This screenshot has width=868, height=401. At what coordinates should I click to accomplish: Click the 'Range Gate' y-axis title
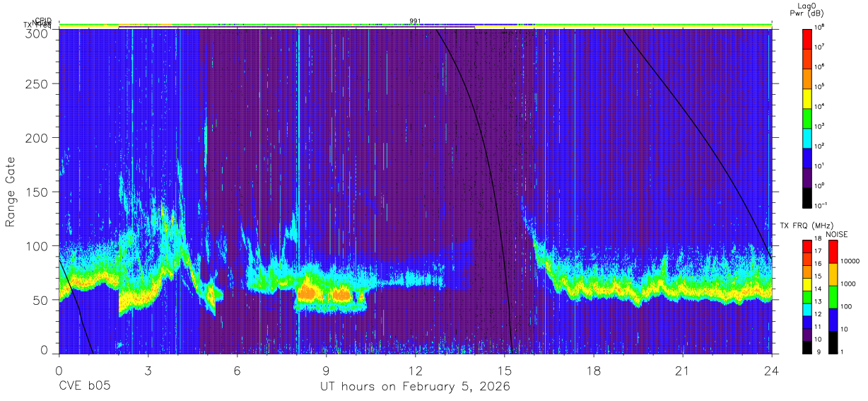(x=11, y=192)
